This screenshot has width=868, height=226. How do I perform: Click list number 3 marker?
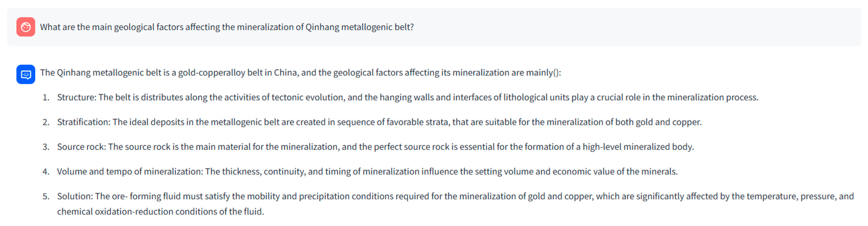[46, 147]
